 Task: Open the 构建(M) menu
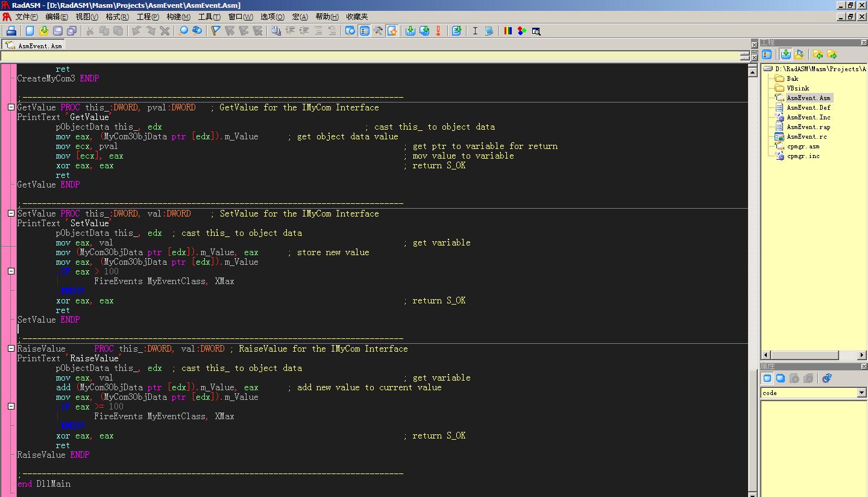point(178,17)
